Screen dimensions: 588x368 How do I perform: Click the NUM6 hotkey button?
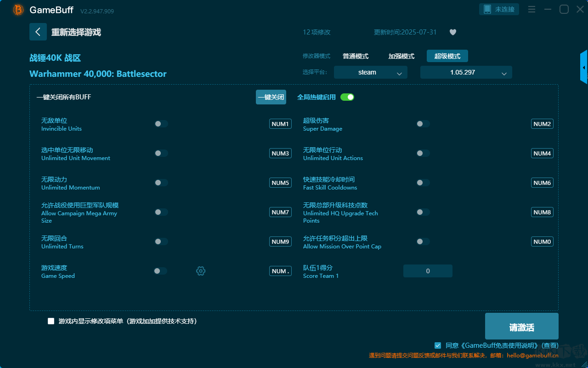(542, 183)
